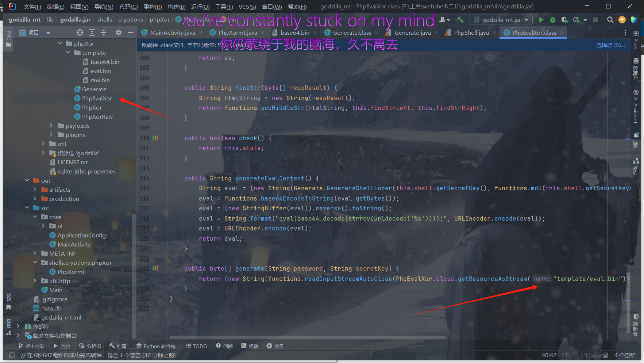Screen dimensions: 644x363
Task: Click the editor horizontal scrollbar
Action: click(308, 337)
